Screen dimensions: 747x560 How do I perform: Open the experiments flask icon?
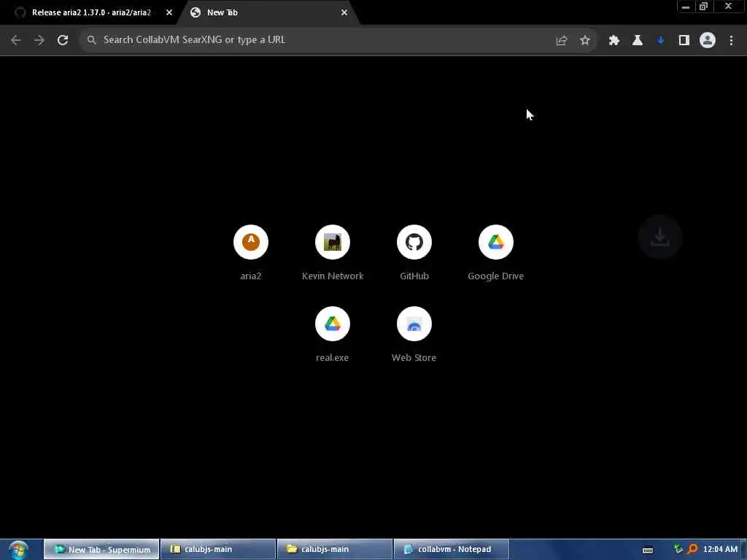pyautogui.click(x=637, y=41)
